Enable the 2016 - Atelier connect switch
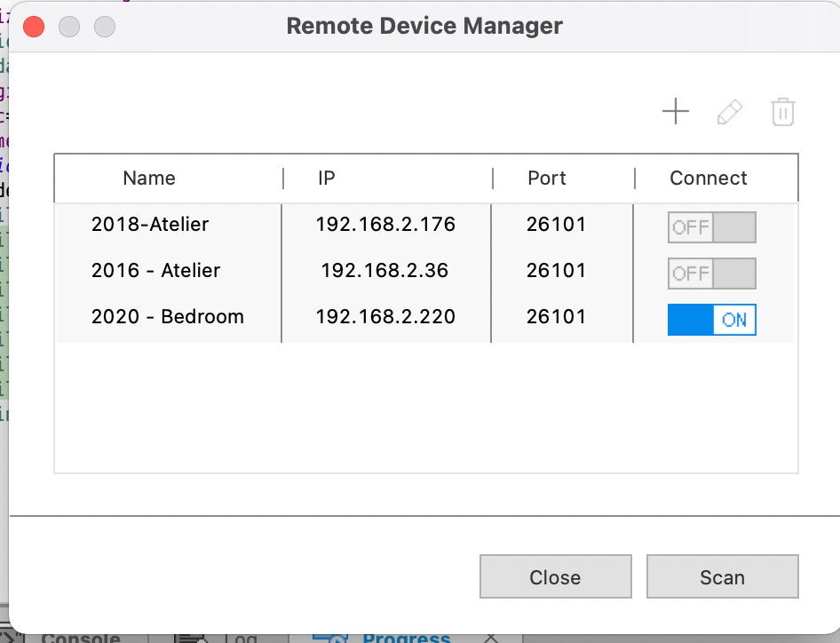The width and height of the screenshot is (840, 643). 711,274
